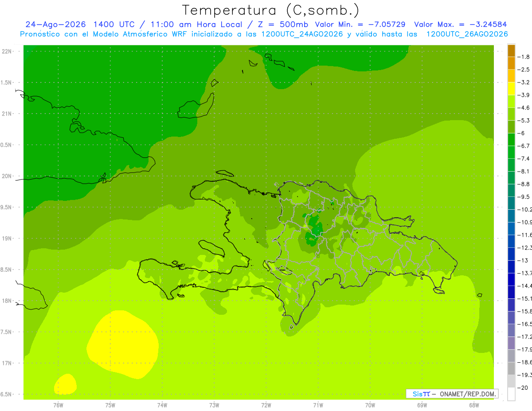Click the '19N' latitude label
The height and width of the screenshot is (411, 532).
(8, 239)
